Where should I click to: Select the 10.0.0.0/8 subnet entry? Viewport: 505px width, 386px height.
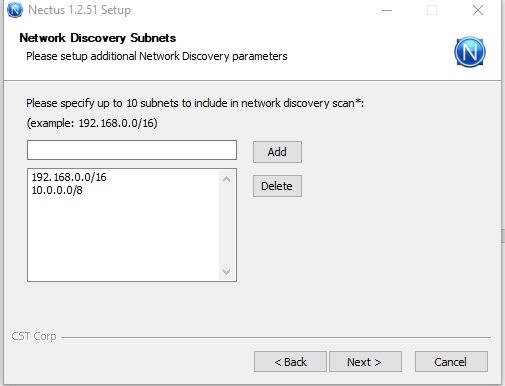click(57, 190)
